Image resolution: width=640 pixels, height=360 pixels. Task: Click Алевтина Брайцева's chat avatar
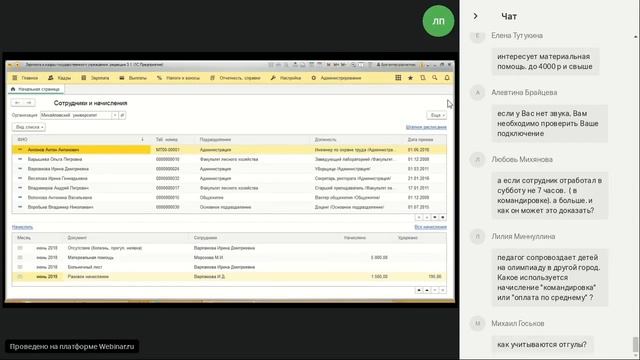coord(478,93)
